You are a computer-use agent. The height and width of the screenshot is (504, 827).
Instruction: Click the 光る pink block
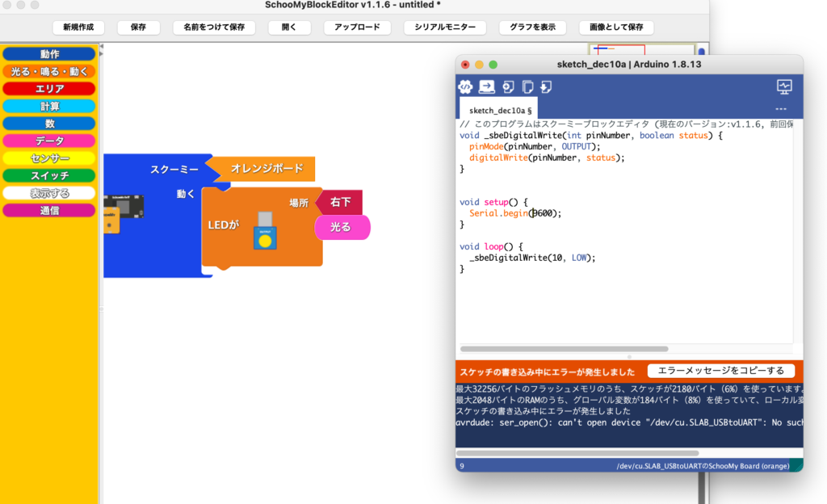pos(342,227)
